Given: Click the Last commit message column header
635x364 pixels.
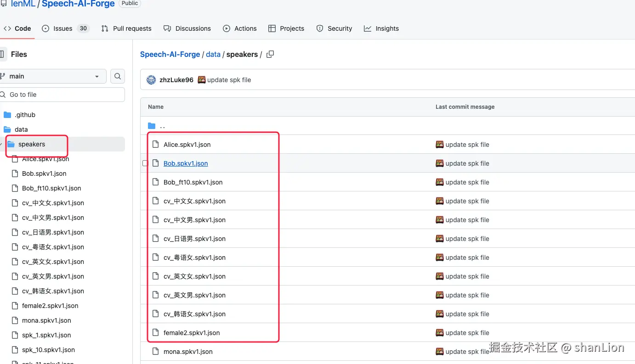Looking at the screenshot, I should tap(465, 107).
